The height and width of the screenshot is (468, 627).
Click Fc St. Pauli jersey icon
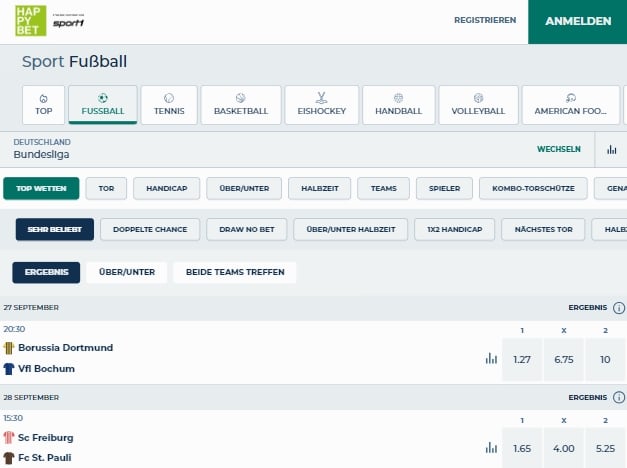pyautogui.click(x=8, y=458)
